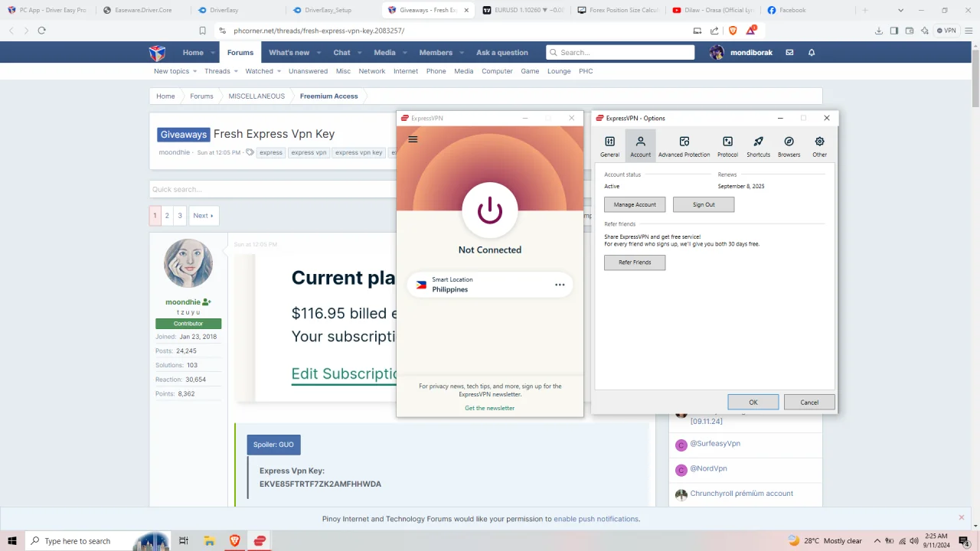Click the Manage Account button
This screenshot has height=551, width=980.
[x=635, y=204]
